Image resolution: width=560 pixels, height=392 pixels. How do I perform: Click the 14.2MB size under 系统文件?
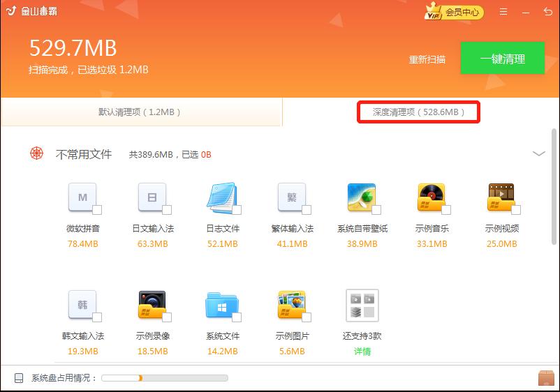pyautogui.click(x=222, y=352)
